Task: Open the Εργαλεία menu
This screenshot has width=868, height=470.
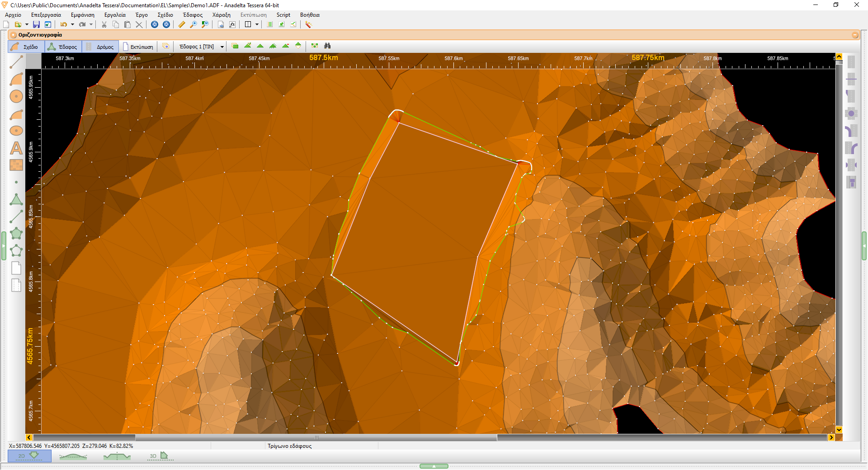Action: click(115, 15)
